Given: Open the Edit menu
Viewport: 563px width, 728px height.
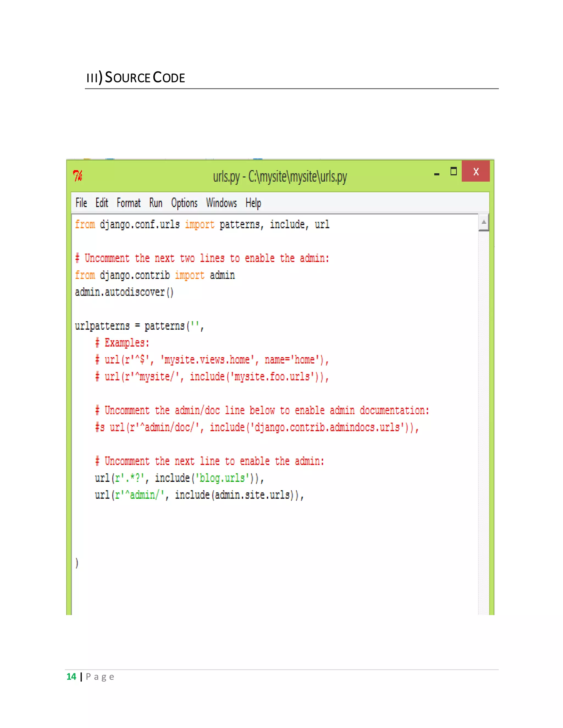Looking at the screenshot, I should (102, 203).
